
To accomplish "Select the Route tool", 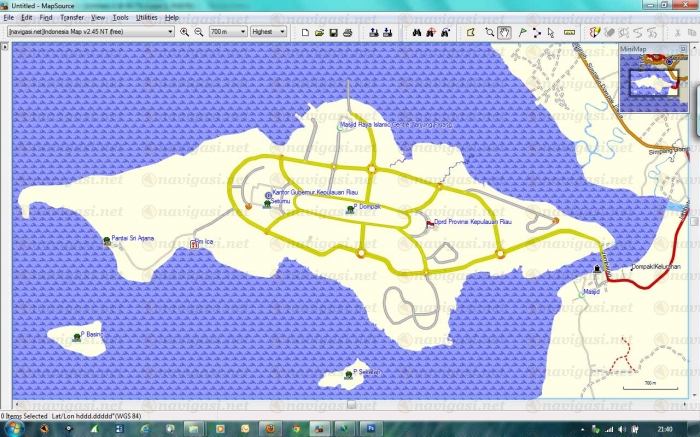I will click(537, 32).
